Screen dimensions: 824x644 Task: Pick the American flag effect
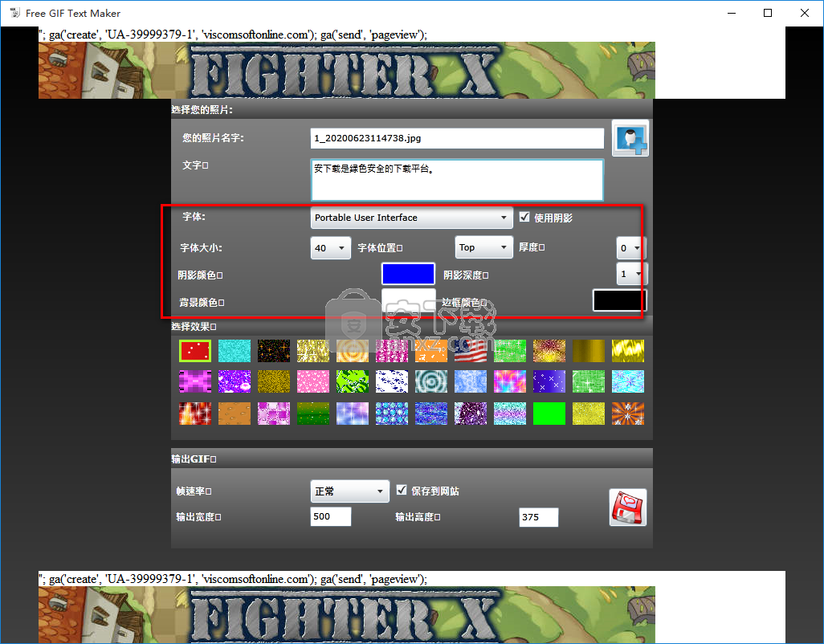[471, 351]
